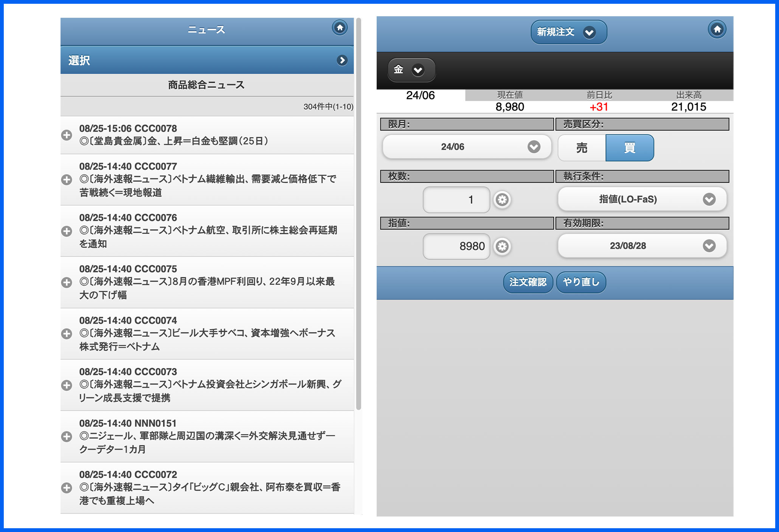Viewport: 779px width, 532px height.
Task: Open home from the ニュース panel header
Action: pyautogui.click(x=340, y=28)
